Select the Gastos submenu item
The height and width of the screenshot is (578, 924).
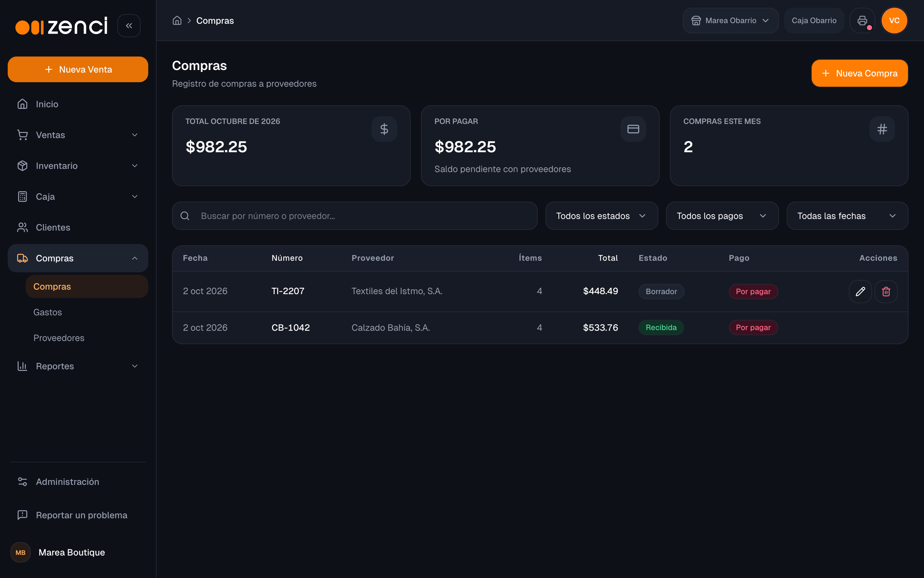click(87, 312)
